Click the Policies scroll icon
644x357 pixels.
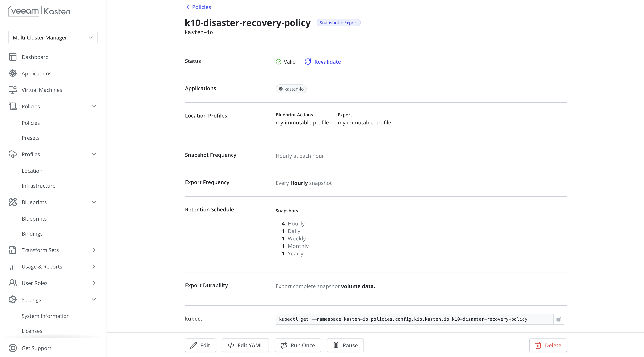click(13, 106)
